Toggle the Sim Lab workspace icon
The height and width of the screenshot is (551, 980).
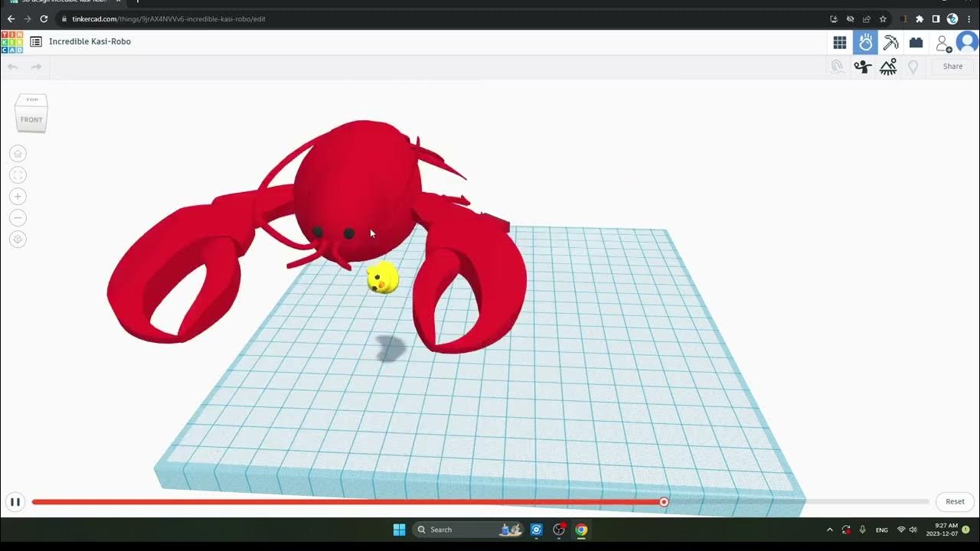(866, 42)
